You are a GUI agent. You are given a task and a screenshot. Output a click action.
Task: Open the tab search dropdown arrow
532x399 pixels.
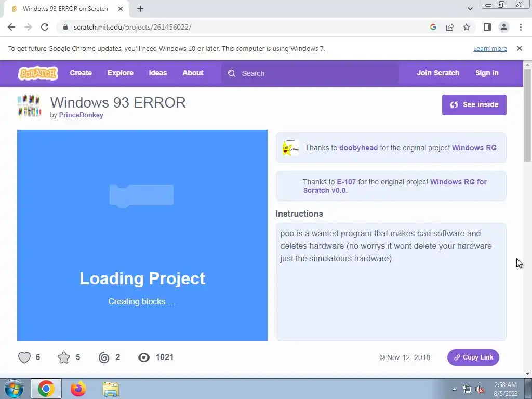(470, 9)
